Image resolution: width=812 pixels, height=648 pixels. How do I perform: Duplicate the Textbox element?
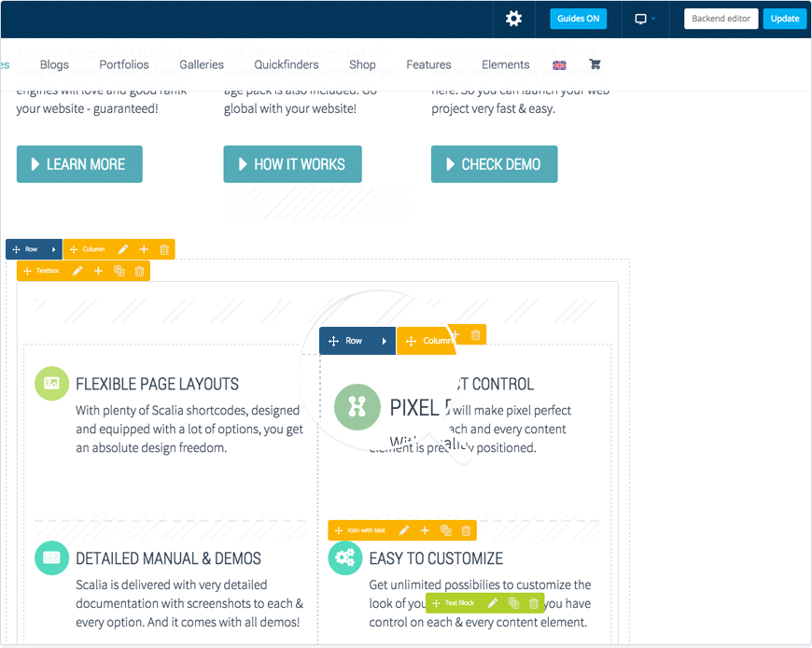pos(119,271)
